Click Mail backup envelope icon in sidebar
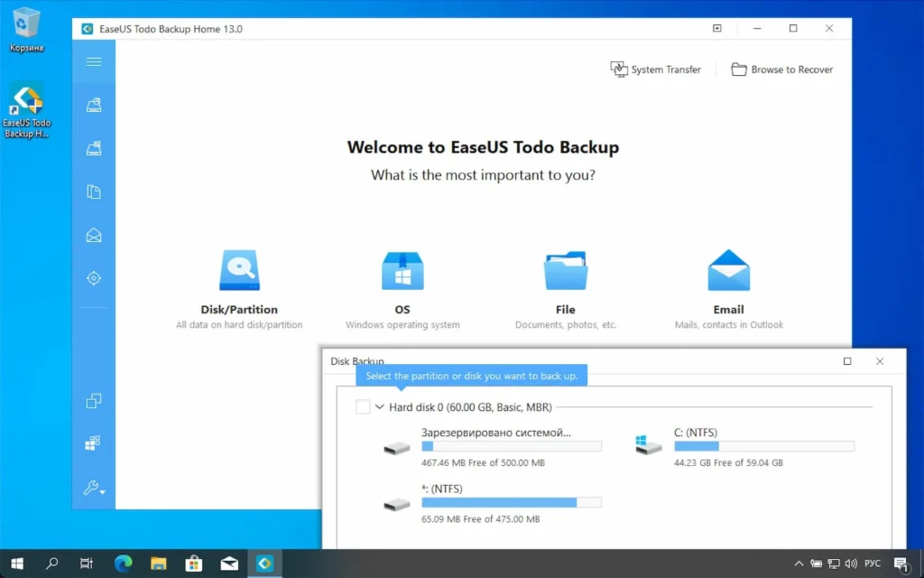Screen dimensions: 924x578 click(x=94, y=236)
